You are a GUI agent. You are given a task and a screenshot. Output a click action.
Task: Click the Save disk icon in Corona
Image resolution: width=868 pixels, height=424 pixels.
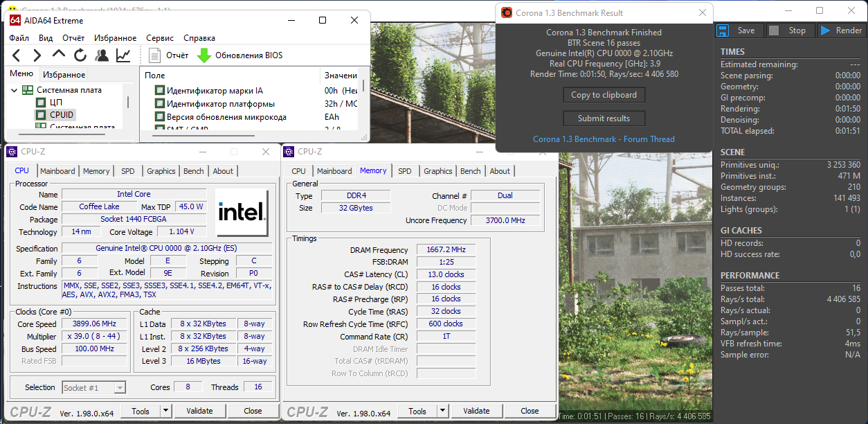[x=723, y=30]
